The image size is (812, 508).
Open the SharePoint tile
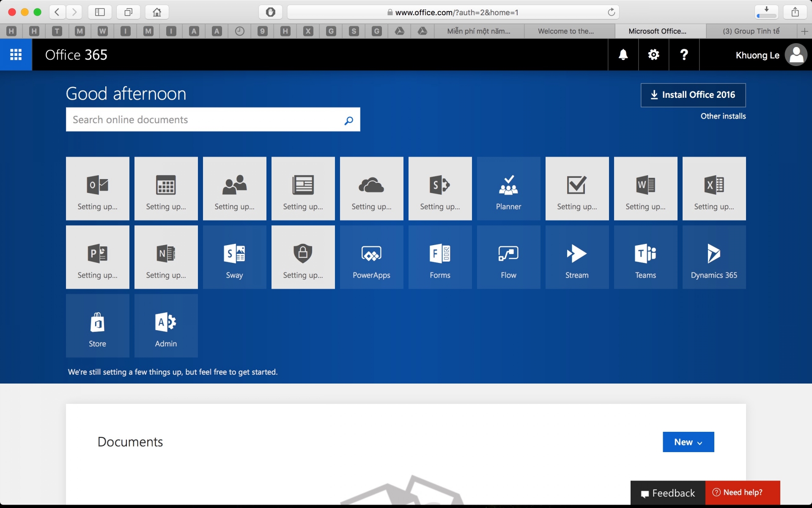(440, 188)
